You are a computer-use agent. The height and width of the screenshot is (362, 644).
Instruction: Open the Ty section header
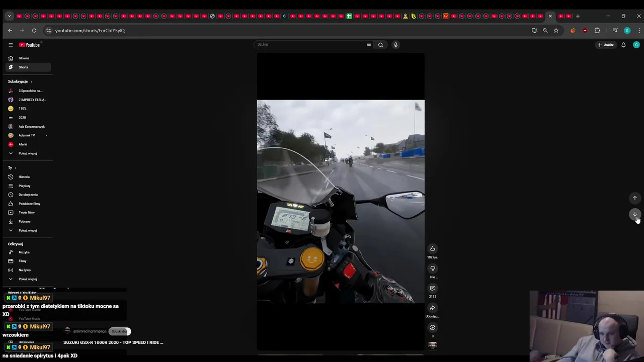[x=12, y=168]
